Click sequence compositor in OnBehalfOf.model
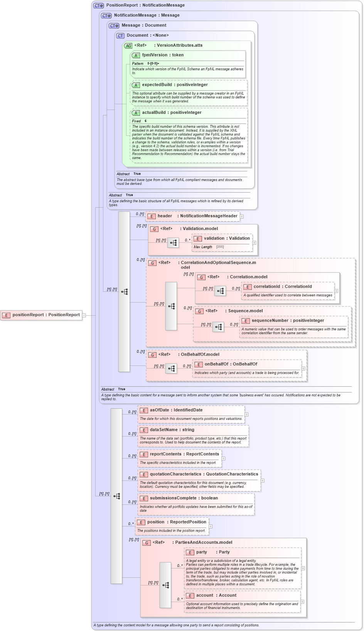Screen dimensions: 364x631 point(171,369)
